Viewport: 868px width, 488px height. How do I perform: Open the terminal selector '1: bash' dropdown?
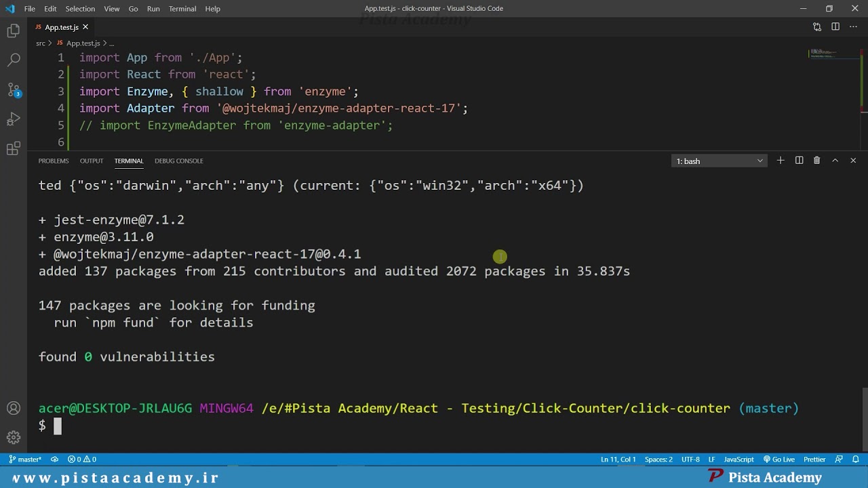[x=719, y=161]
